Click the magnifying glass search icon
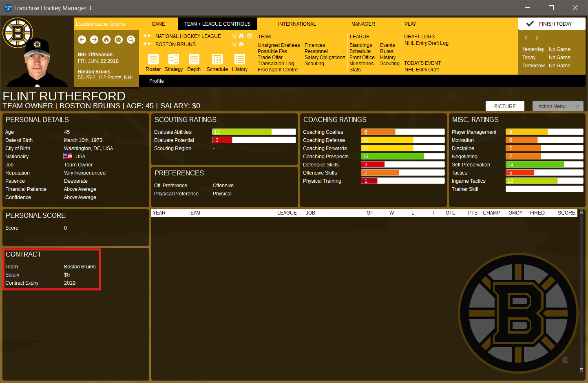The image size is (588, 383). [131, 40]
